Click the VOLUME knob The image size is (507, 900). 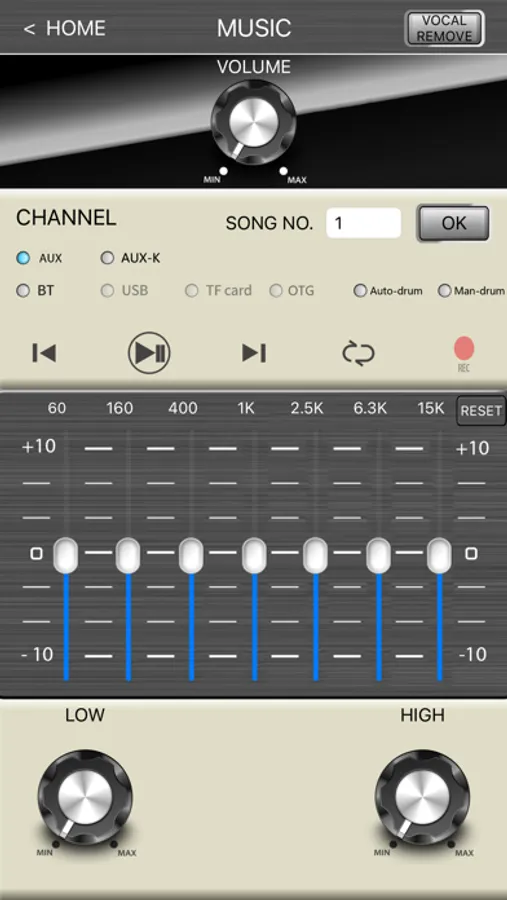click(253, 122)
